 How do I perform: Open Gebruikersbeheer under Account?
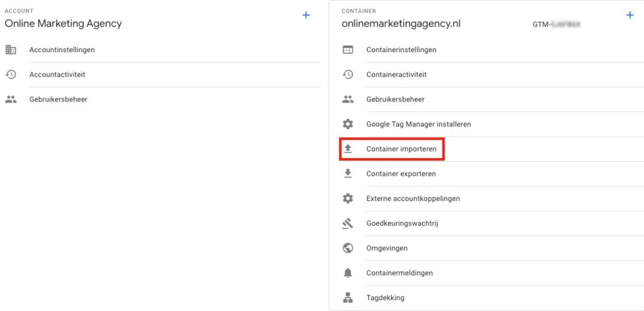pyautogui.click(x=58, y=99)
